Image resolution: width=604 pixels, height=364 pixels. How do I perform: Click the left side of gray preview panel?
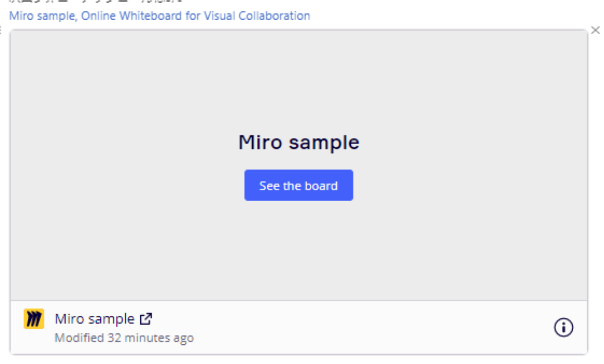pos(70,164)
